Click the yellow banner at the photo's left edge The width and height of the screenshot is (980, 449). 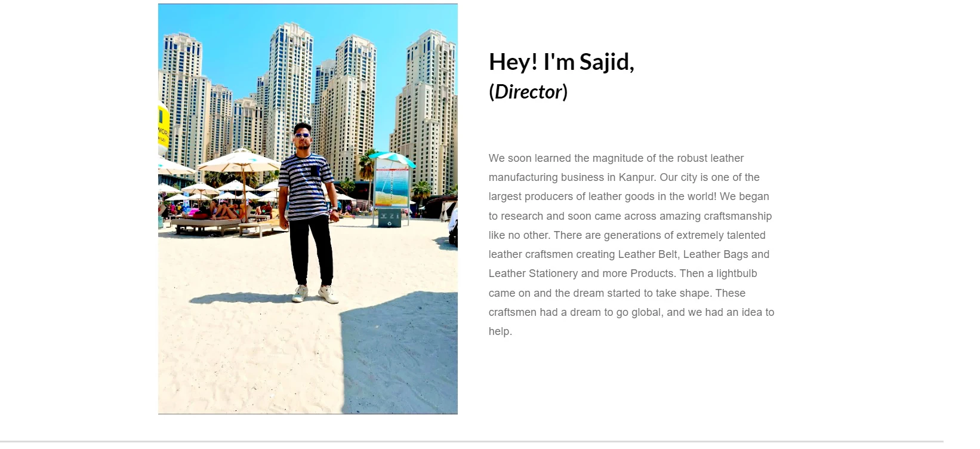(163, 127)
